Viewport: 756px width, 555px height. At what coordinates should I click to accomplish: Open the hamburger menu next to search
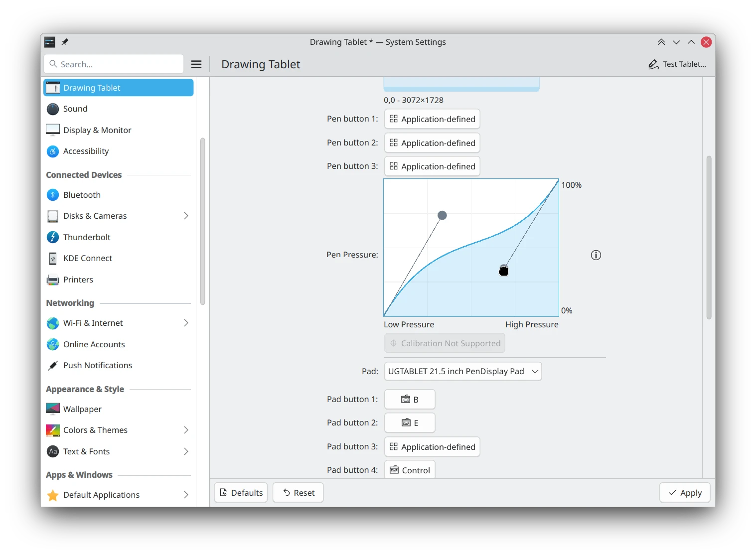[x=196, y=64]
